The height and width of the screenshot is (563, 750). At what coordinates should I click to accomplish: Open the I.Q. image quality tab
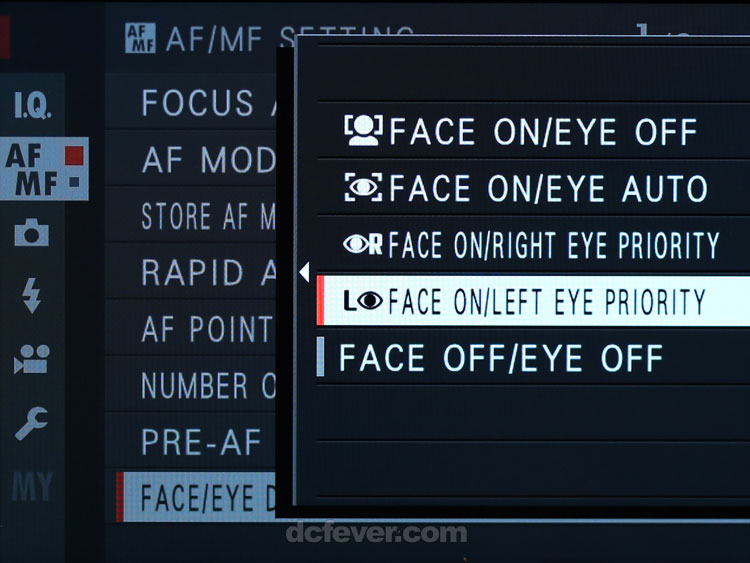coord(33,105)
